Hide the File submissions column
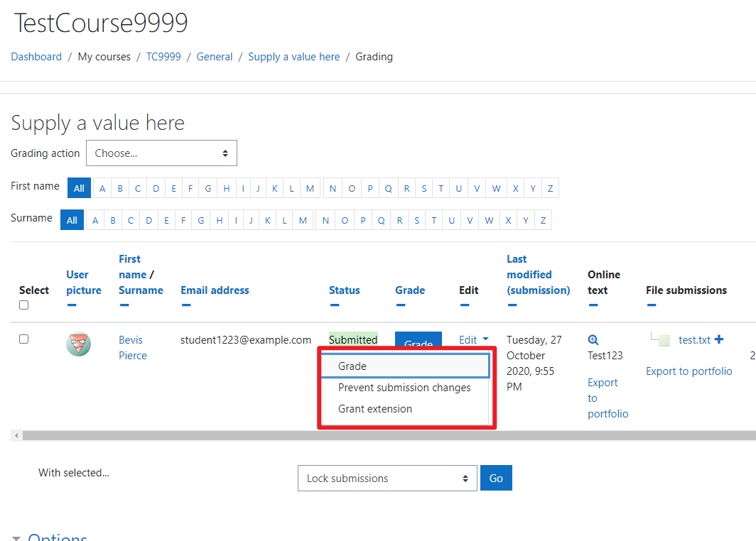The image size is (756, 541). point(652,305)
